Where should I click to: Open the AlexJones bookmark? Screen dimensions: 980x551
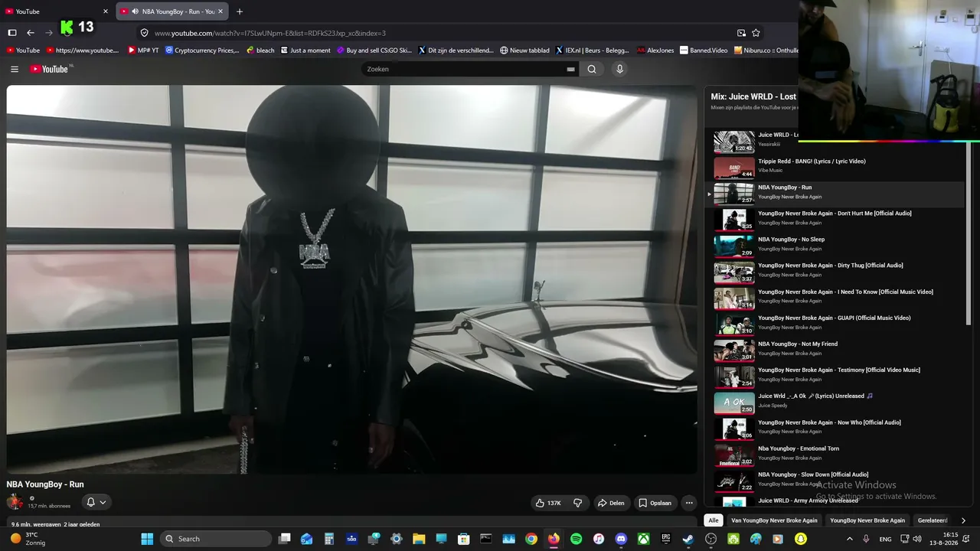point(655,51)
